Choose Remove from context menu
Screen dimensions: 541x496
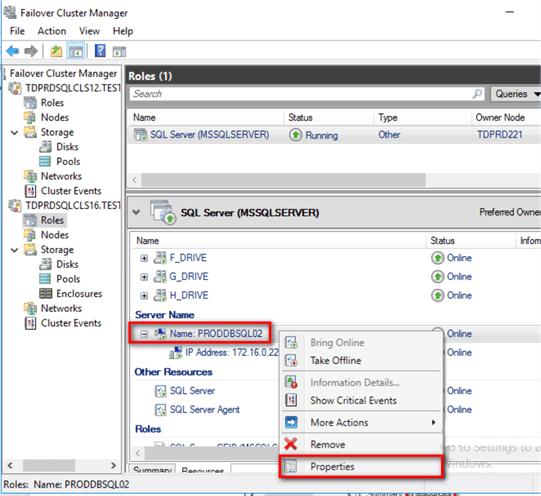pos(362,444)
